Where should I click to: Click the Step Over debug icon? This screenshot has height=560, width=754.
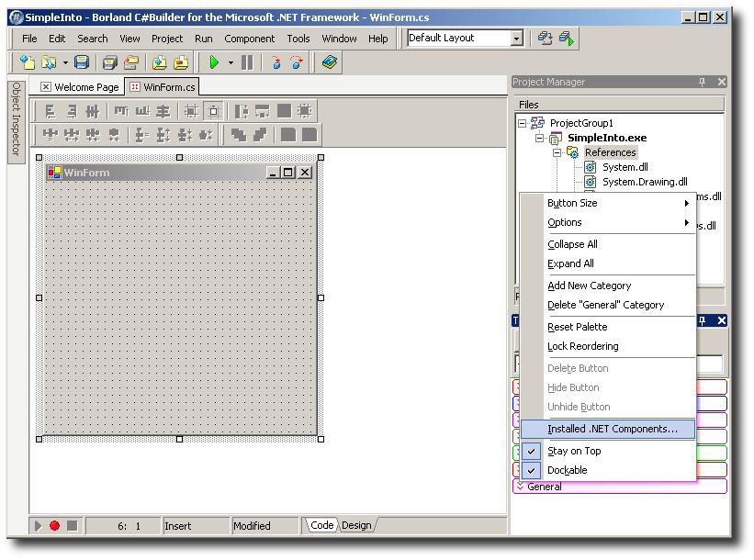pos(298,62)
